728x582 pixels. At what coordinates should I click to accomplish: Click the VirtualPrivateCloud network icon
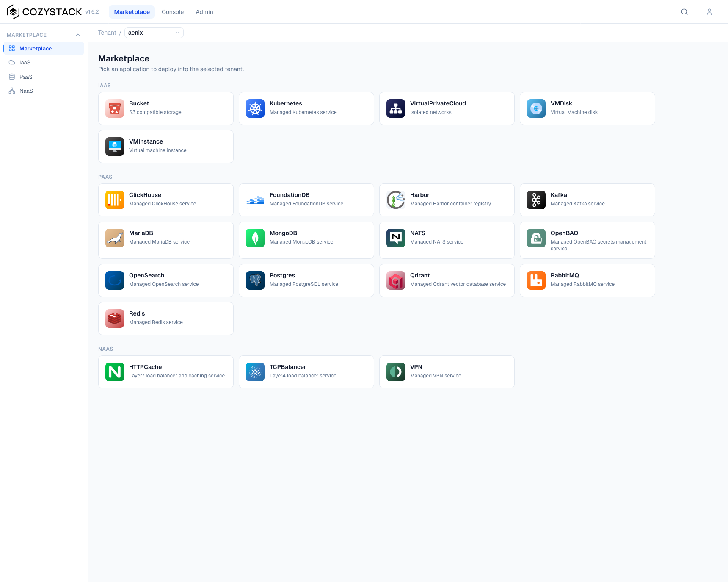coord(396,108)
